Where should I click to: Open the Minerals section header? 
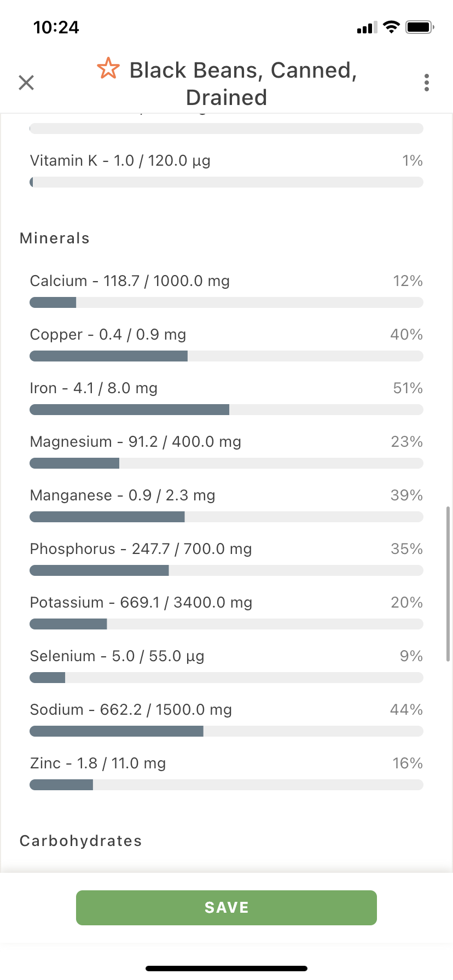55,238
